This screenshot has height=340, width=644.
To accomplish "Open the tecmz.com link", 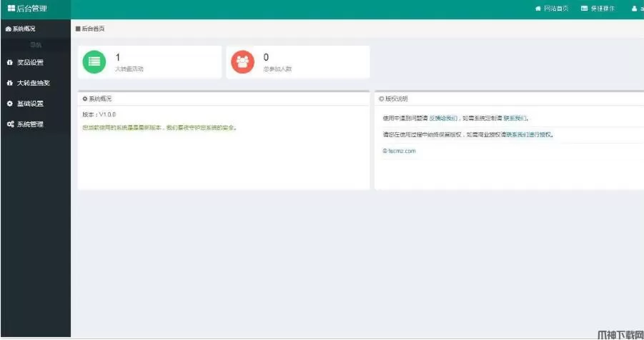I will tap(400, 151).
